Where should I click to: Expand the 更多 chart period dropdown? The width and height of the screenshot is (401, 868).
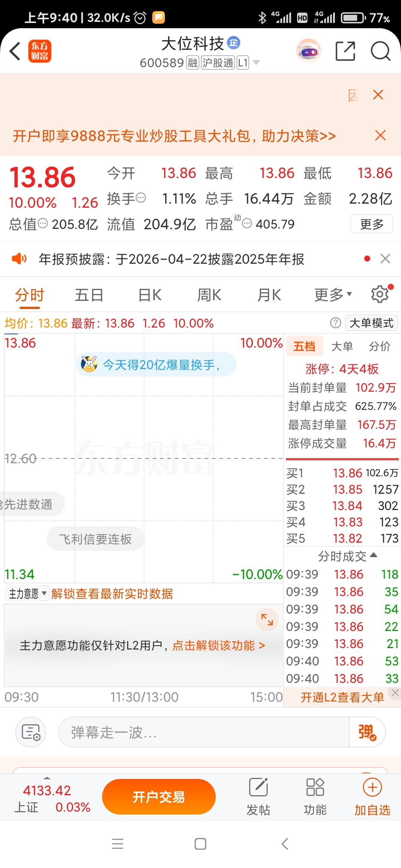(333, 295)
